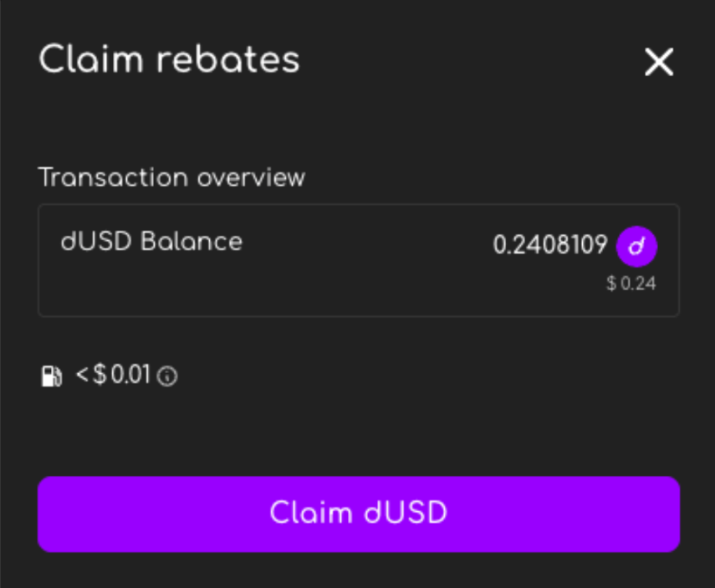Open the gas fee info tooltip icon
Image resolution: width=715 pixels, height=588 pixels.
(168, 376)
